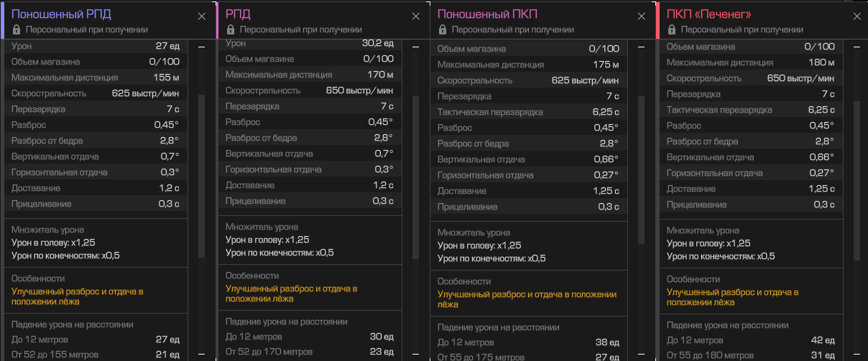
Task: Click Горизонтальная отдача 0,27° in ПКП «Печенег»
Action: [751, 173]
